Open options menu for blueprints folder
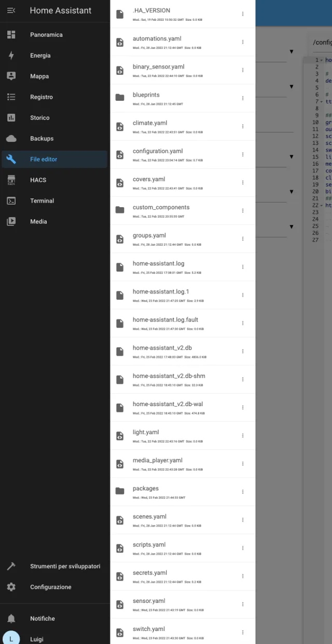This screenshot has width=332, height=644. [x=243, y=98]
